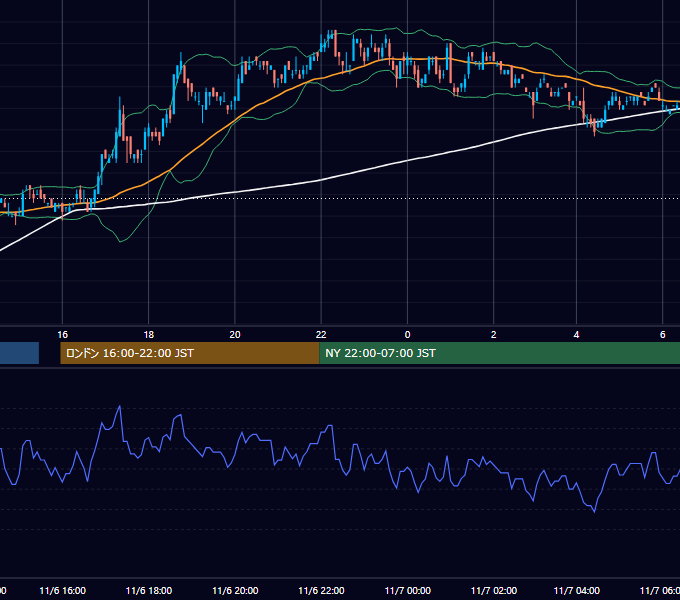
Task: Click the 11/6 18:00 indicator axis label
Action: pyautogui.click(x=149, y=591)
